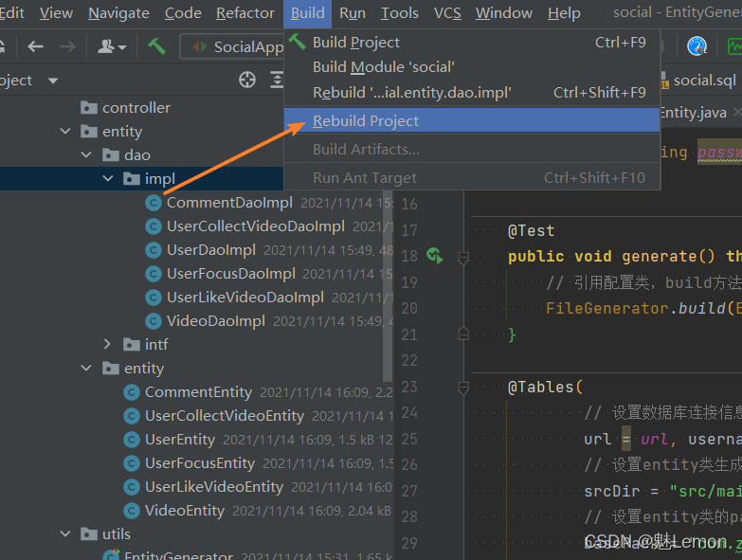Click the profiler gauge icon in toolbar
The width and height of the screenshot is (742, 560).
click(697, 45)
